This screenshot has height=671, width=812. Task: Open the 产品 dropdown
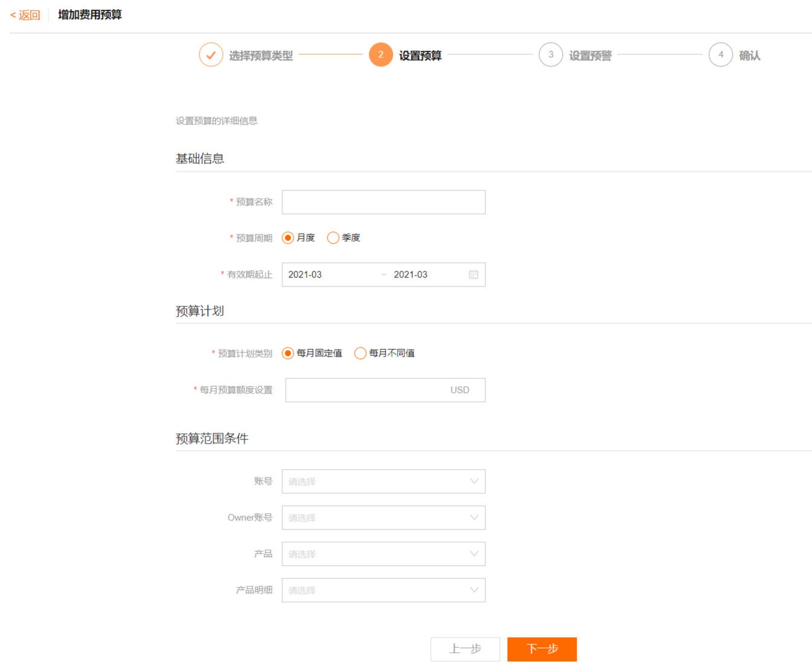(x=383, y=554)
